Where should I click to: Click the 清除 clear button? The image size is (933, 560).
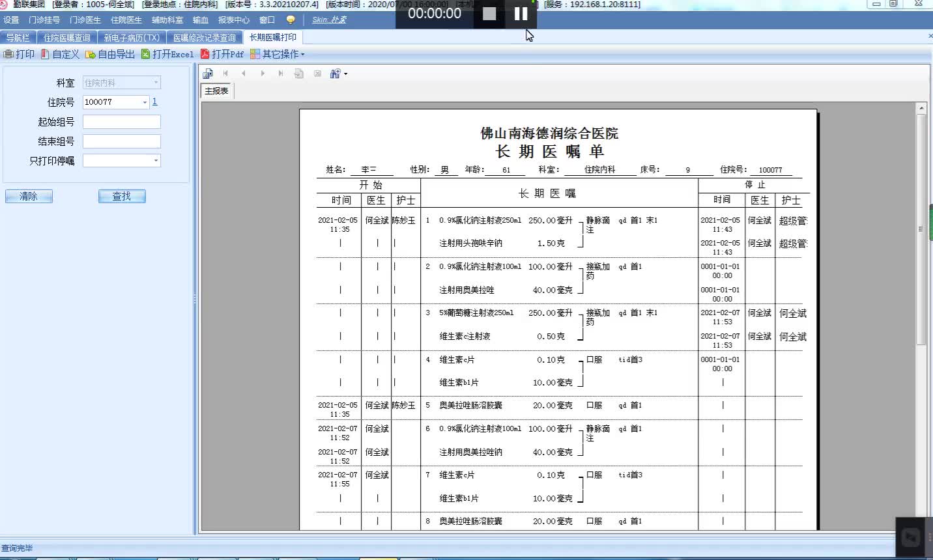click(x=29, y=196)
